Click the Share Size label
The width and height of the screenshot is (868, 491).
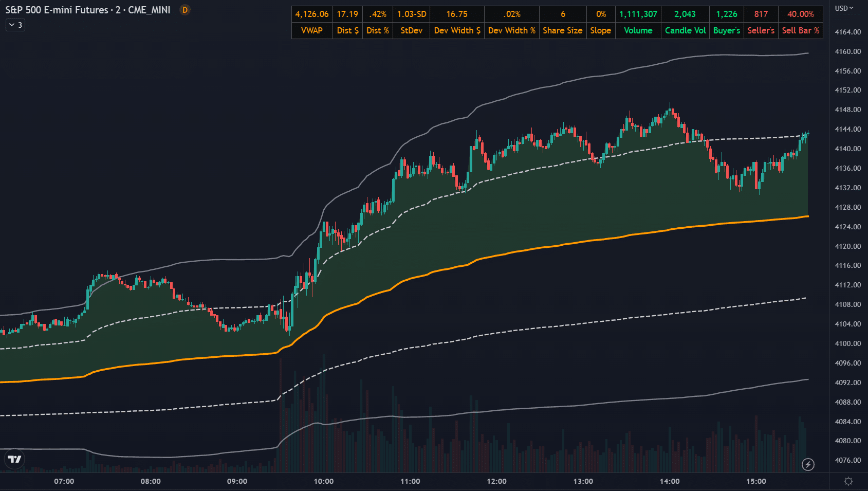click(x=563, y=30)
